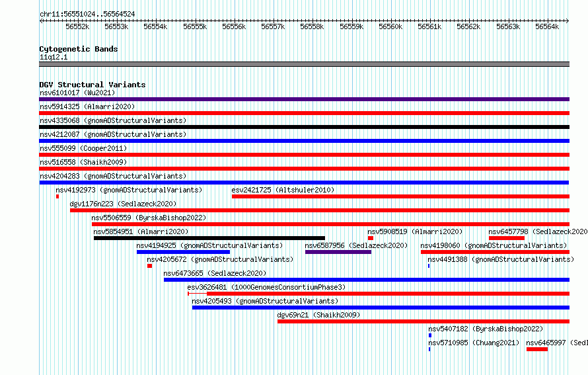The image size is (588, 375).
Task: Click nsv5506559 (ByrskaBishop2022) label
Action: [x=149, y=218]
